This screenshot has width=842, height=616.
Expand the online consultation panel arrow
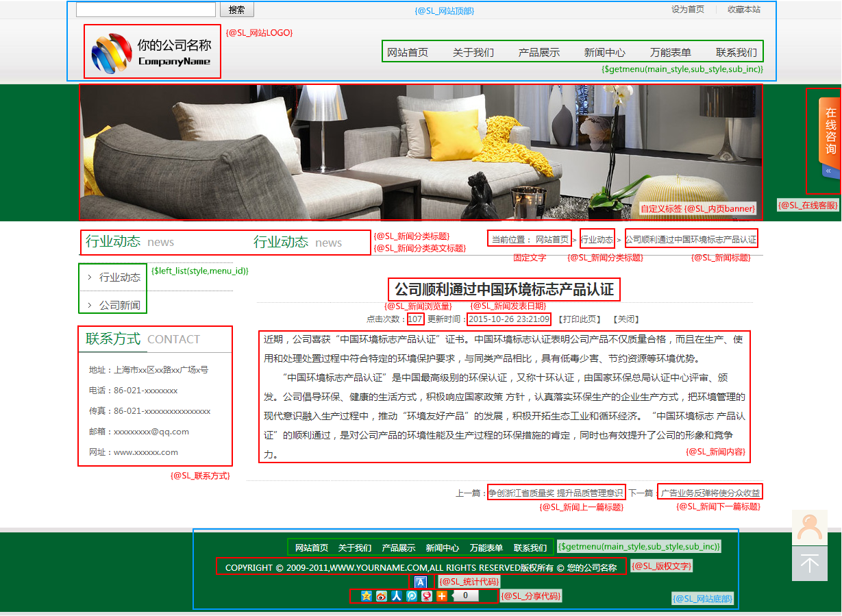click(x=828, y=171)
